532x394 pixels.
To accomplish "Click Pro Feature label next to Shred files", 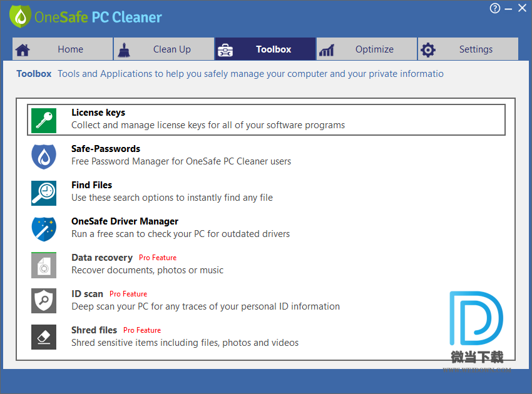I will pyautogui.click(x=142, y=330).
